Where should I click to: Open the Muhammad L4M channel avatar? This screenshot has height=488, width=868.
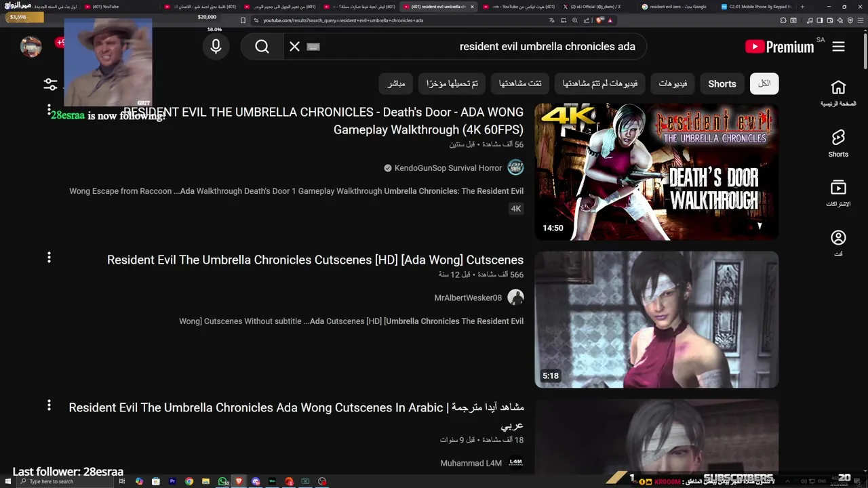pyautogui.click(x=515, y=462)
